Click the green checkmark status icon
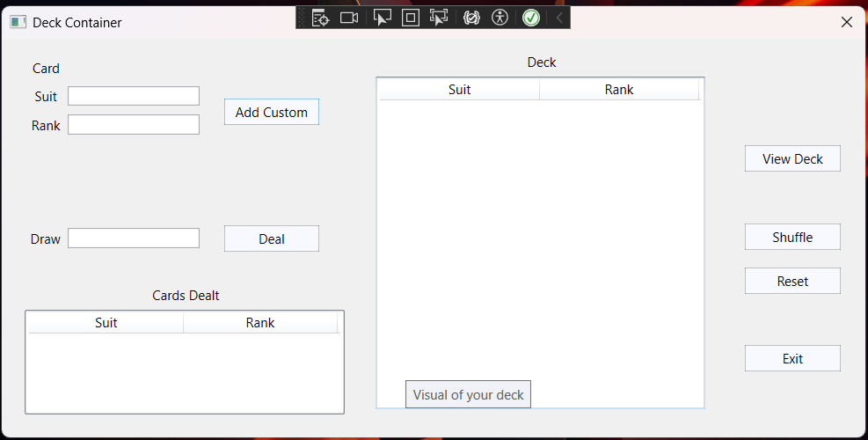The height and width of the screenshot is (440, 868). click(x=530, y=18)
